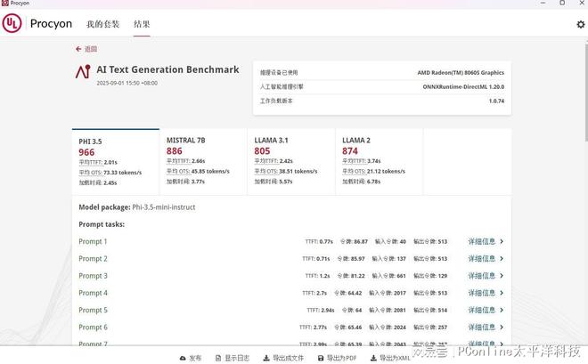Click the Phi-3.5-mini-instruct model package text
The image size is (588, 364).
(x=164, y=207)
